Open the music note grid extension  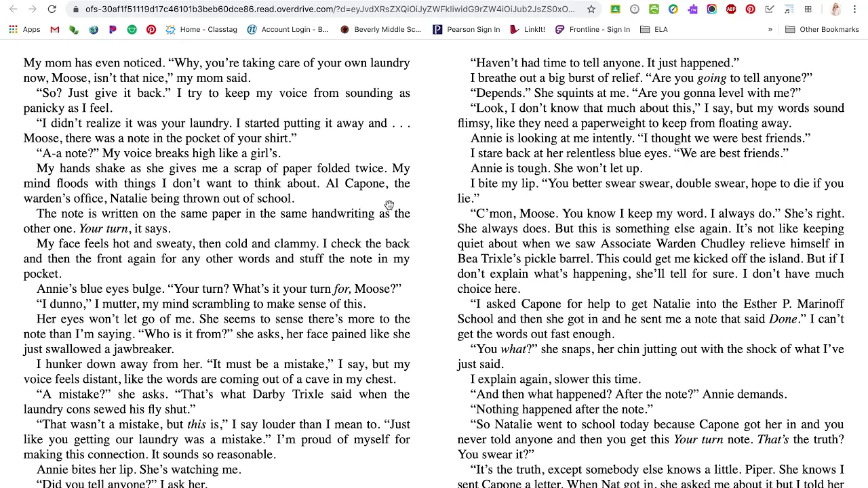[x=789, y=9]
